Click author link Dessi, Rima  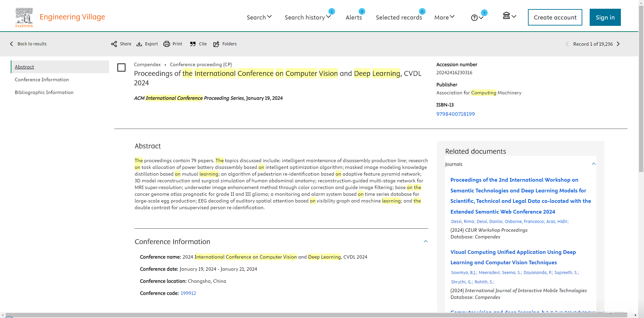(463, 222)
